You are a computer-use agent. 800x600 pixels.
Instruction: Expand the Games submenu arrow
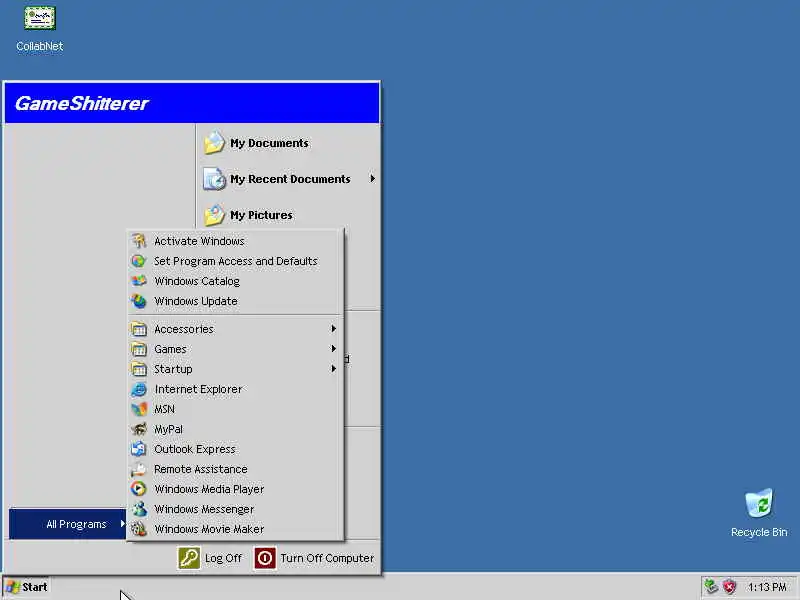(x=333, y=348)
